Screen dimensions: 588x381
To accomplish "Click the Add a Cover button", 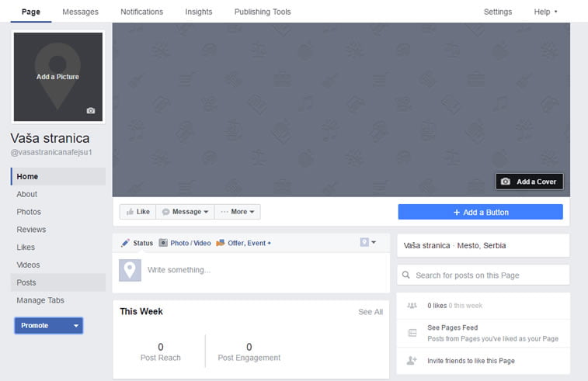I will (529, 182).
